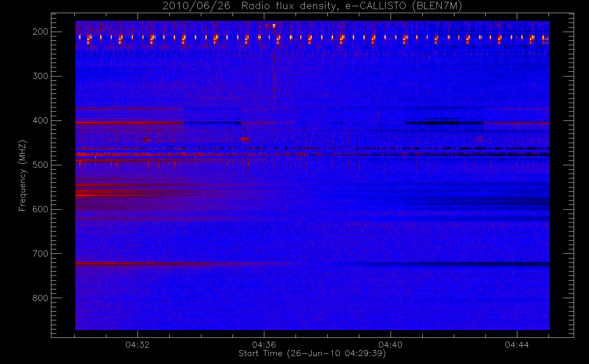Click the 400 frequency tick label
This screenshot has width=589, height=364.
point(40,120)
